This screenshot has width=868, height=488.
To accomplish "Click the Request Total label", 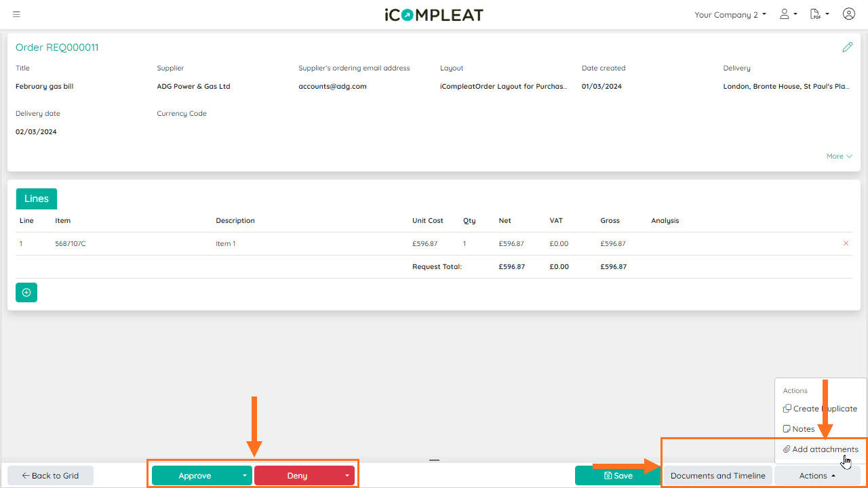I will pyautogui.click(x=437, y=267).
